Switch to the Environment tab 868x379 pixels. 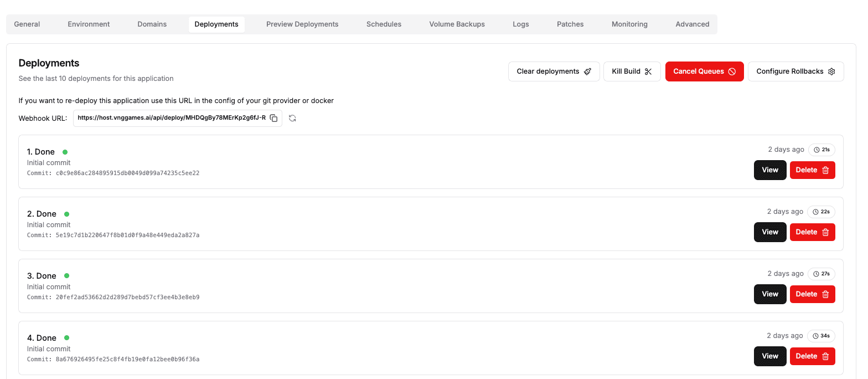(89, 24)
